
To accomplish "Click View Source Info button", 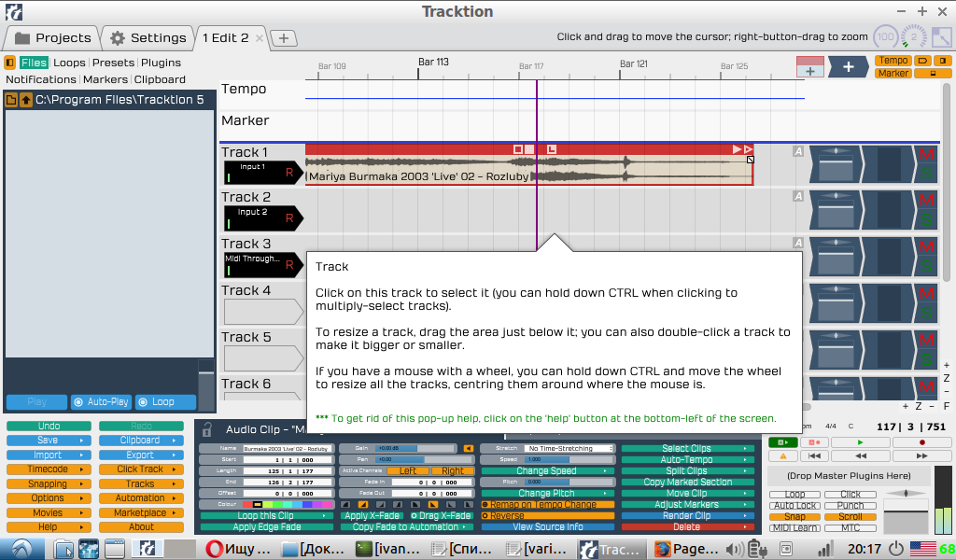I will click(547, 527).
